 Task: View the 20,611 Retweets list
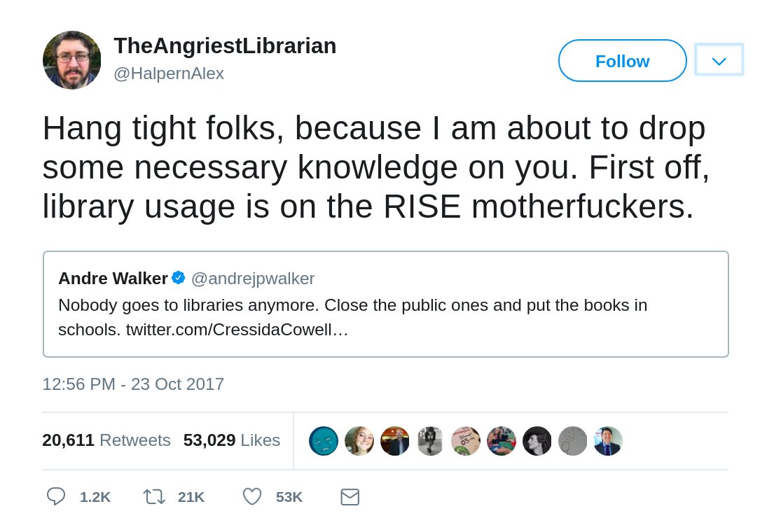[x=106, y=440]
